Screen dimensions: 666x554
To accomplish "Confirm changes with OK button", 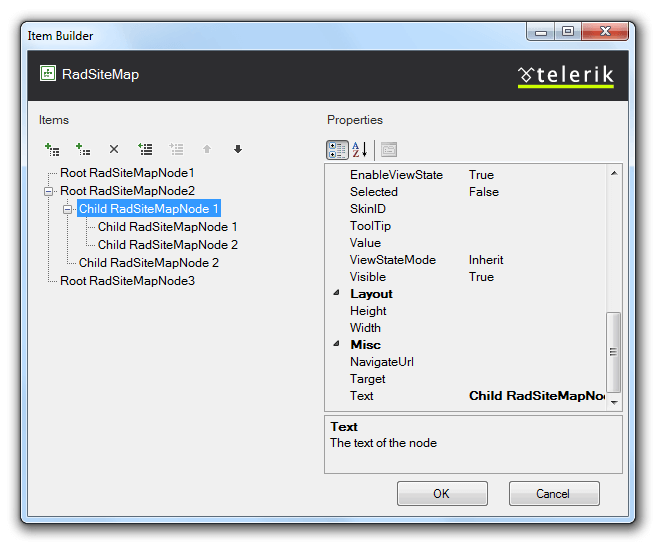I will click(442, 494).
